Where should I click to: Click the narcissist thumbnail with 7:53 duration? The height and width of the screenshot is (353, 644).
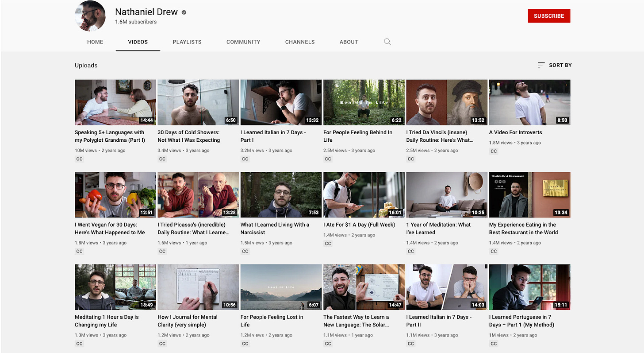(281, 195)
